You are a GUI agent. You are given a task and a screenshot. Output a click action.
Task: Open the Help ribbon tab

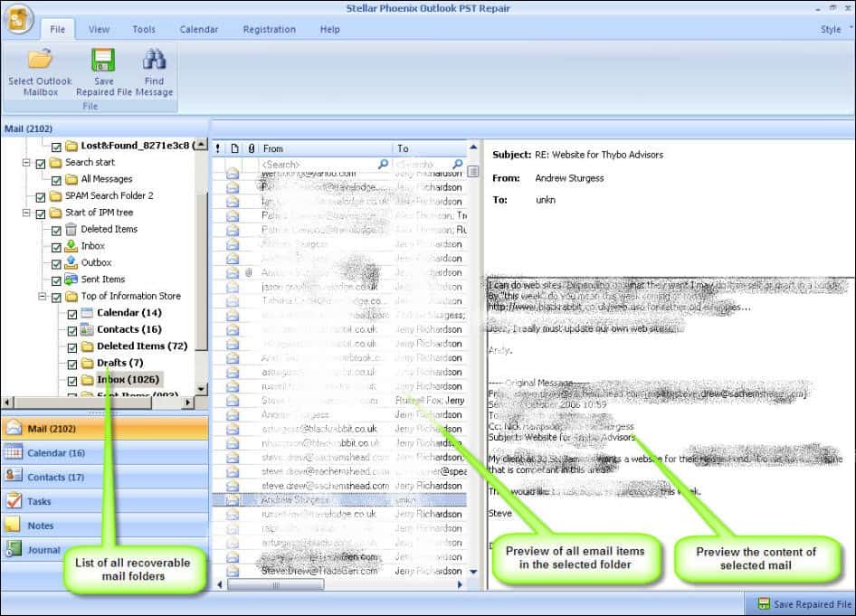click(x=329, y=30)
